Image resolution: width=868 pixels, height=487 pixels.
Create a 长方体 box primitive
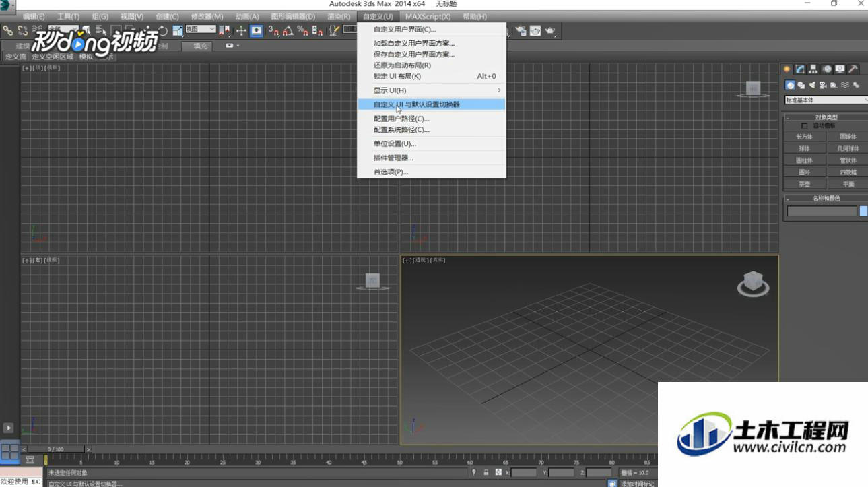point(804,137)
